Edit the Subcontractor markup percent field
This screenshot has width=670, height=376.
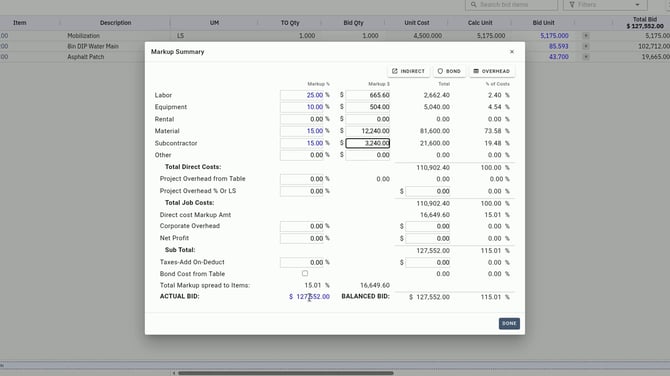click(302, 143)
